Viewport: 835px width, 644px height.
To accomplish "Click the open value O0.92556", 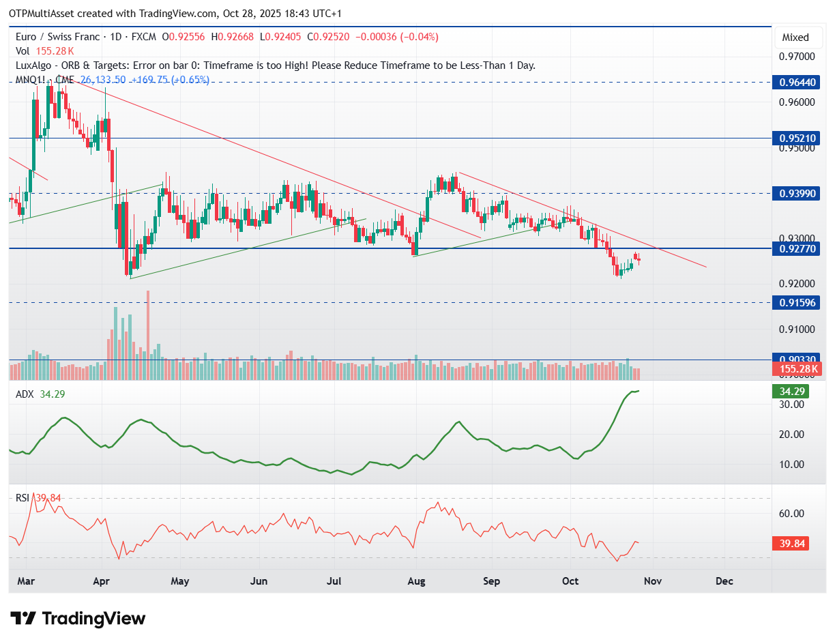I will pyautogui.click(x=184, y=37).
